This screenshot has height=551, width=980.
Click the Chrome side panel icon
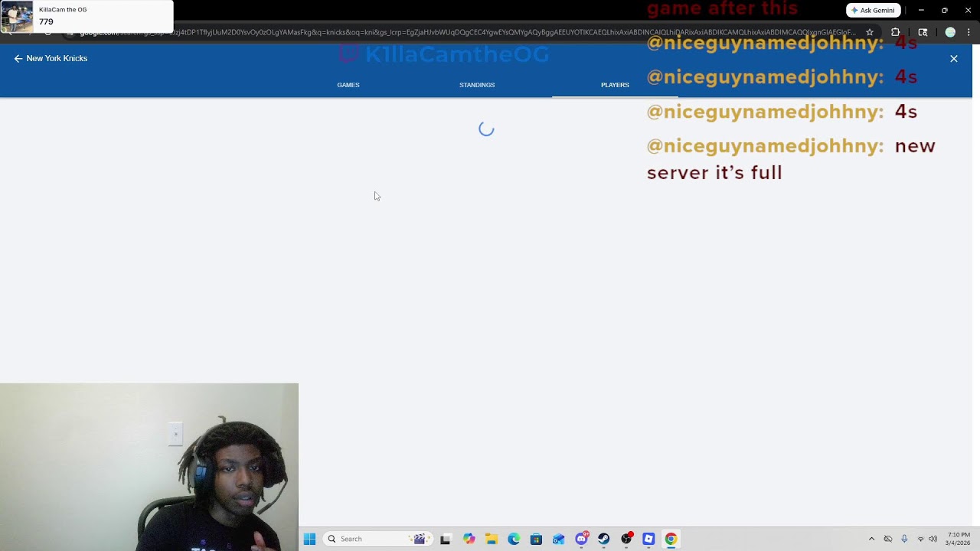click(923, 32)
